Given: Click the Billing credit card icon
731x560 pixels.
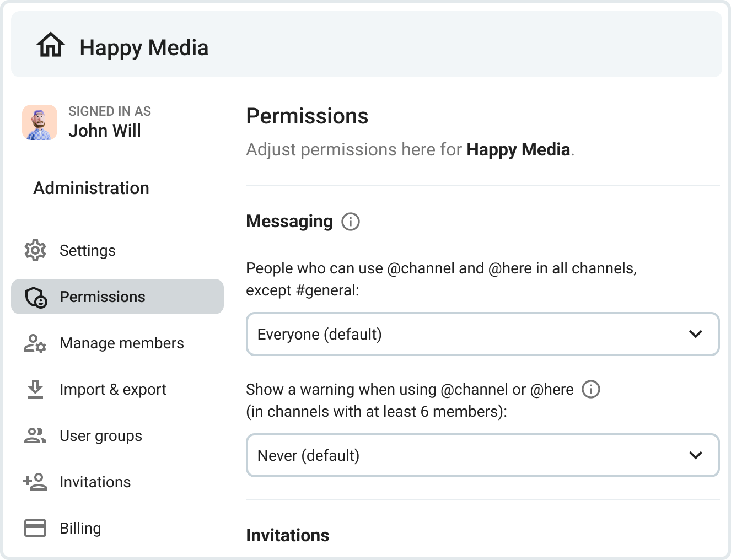Looking at the screenshot, I should point(35,528).
